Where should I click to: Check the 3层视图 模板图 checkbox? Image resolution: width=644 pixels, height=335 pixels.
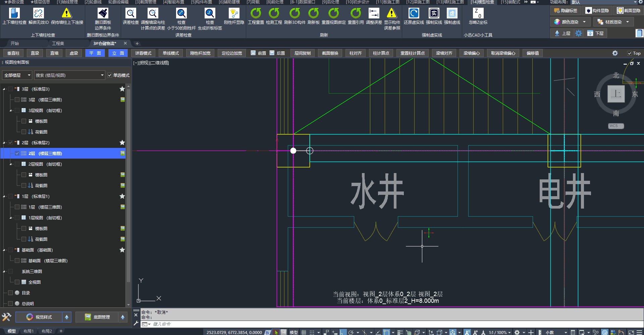(24, 121)
